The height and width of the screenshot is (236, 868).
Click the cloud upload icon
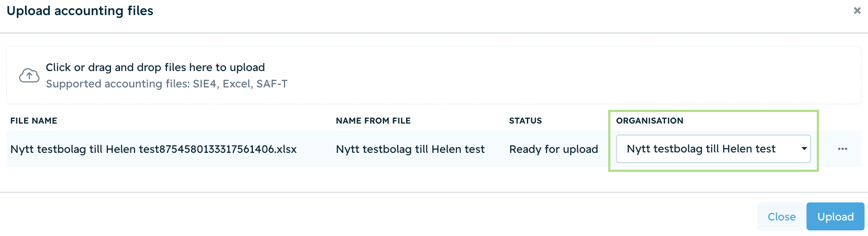click(29, 76)
